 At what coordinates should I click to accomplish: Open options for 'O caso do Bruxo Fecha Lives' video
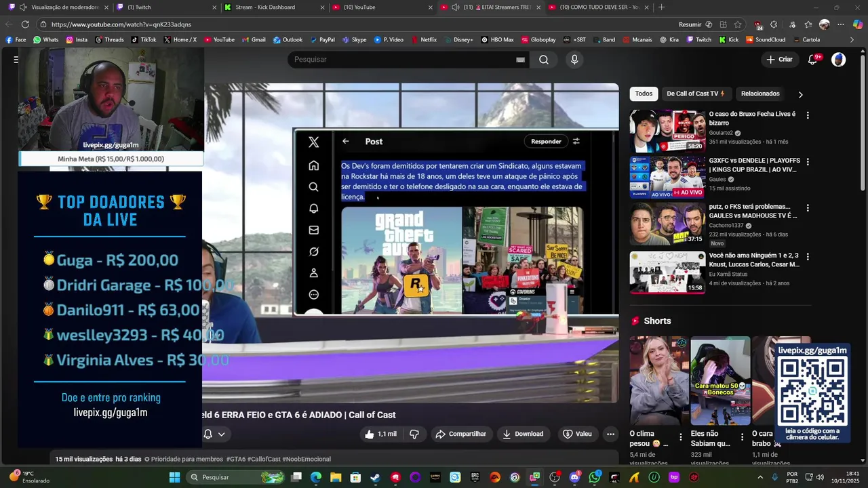coord(808,115)
